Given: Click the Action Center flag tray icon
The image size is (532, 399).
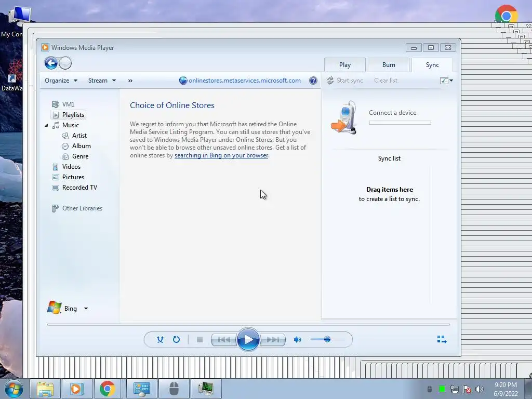Looking at the screenshot, I should pyautogui.click(x=467, y=389).
